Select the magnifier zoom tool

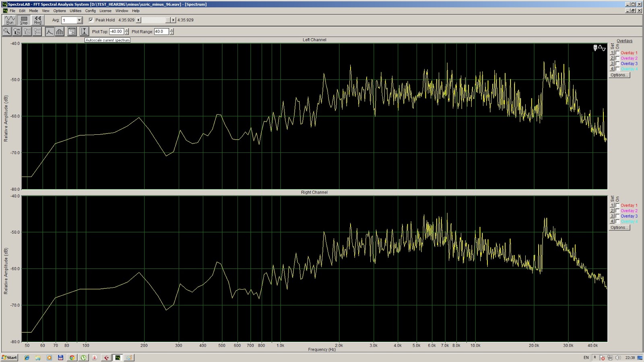(6, 31)
